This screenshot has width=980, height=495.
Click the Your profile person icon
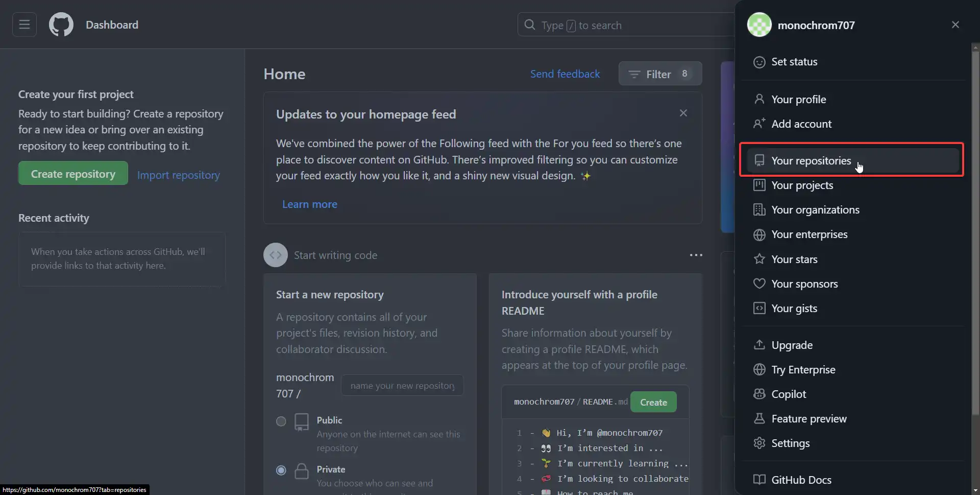tap(759, 99)
